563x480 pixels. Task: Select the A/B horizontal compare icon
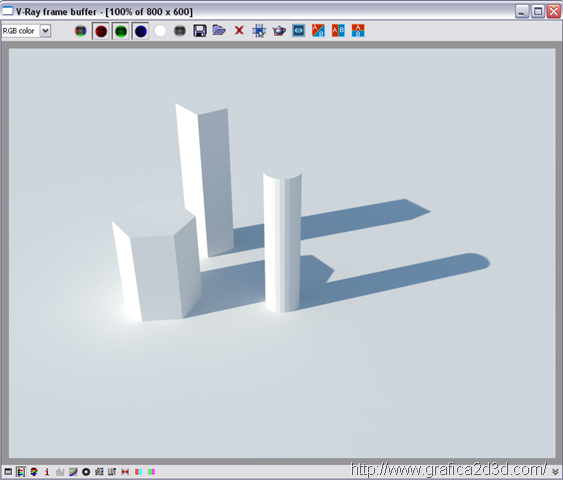point(338,31)
